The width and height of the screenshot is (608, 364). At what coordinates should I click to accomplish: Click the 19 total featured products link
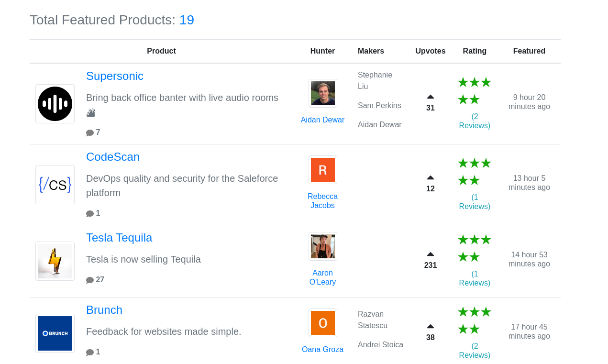tap(187, 20)
